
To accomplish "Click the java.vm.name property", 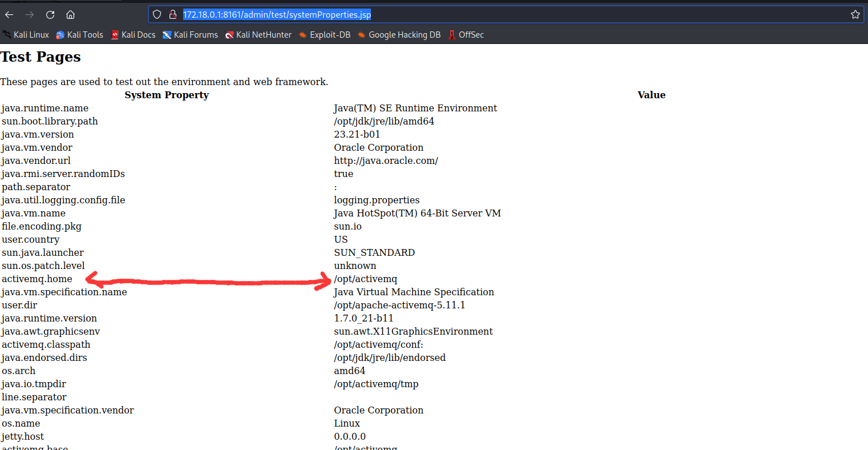I will coord(34,213).
